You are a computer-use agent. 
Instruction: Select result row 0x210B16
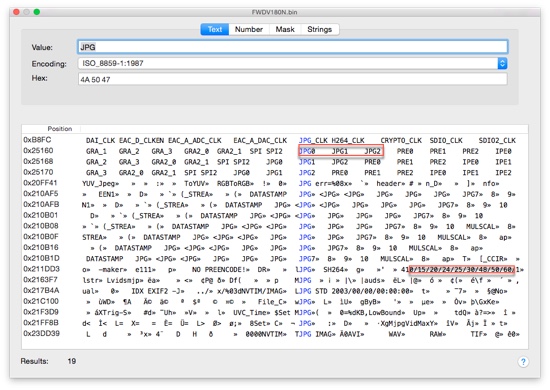click(x=275, y=248)
